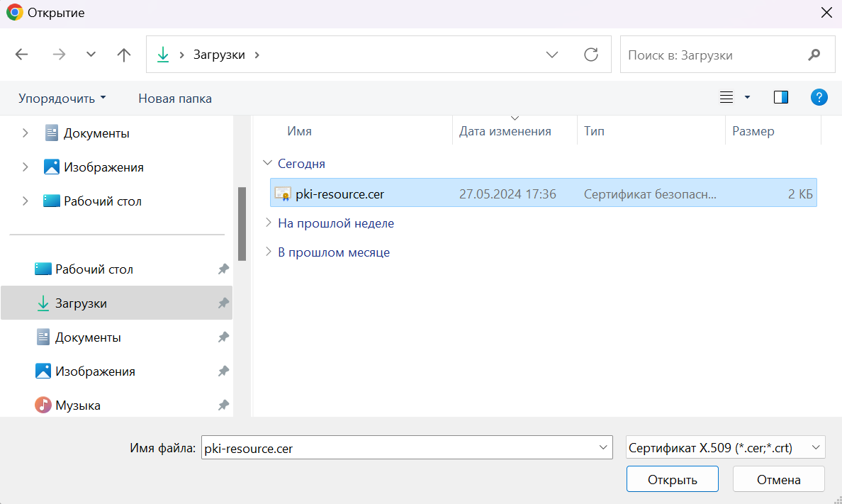Click the Back navigation arrow
842x504 pixels.
(22, 55)
